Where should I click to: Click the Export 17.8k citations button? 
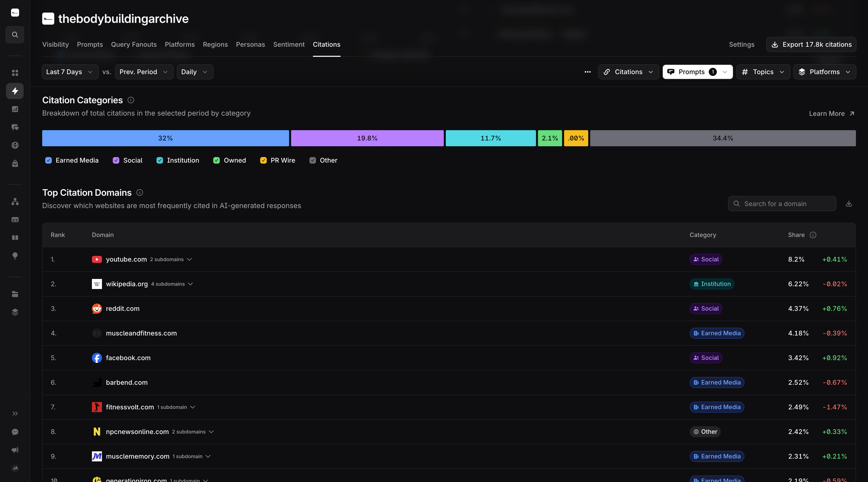(811, 44)
